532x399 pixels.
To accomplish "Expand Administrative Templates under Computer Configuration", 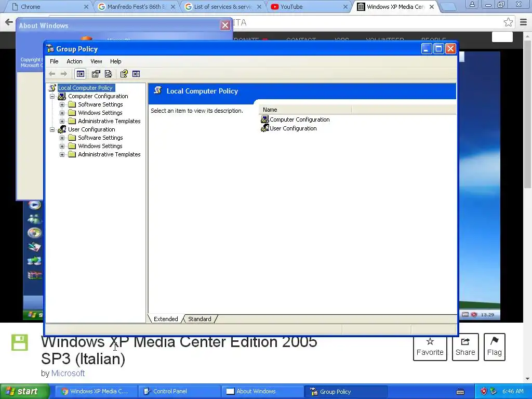I will click(x=62, y=121).
